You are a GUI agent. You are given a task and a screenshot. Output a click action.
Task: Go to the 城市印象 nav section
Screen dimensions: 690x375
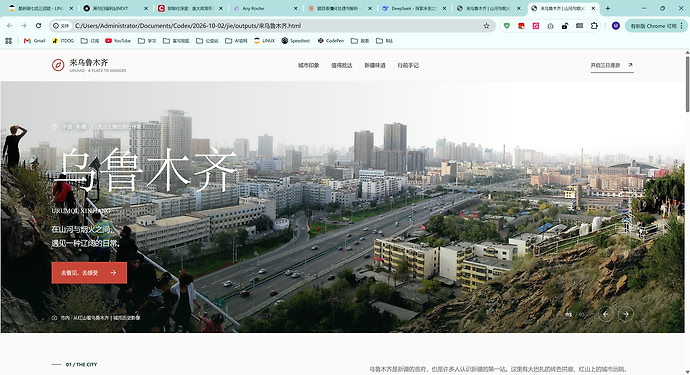click(308, 65)
